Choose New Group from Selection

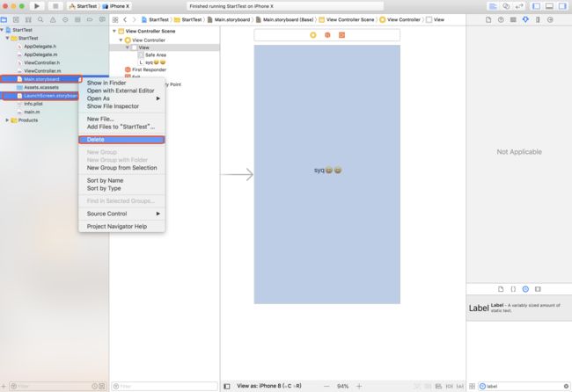point(121,168)
